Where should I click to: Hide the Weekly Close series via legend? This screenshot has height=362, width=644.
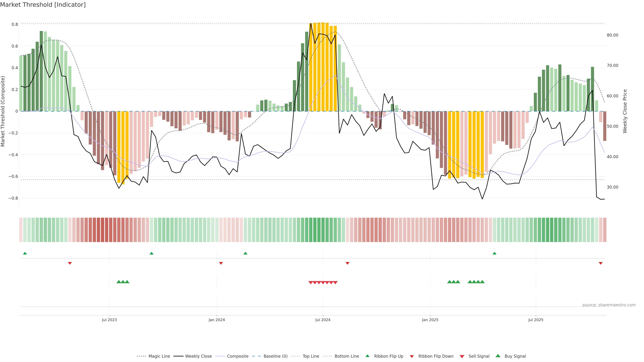[x=198, y=356]
